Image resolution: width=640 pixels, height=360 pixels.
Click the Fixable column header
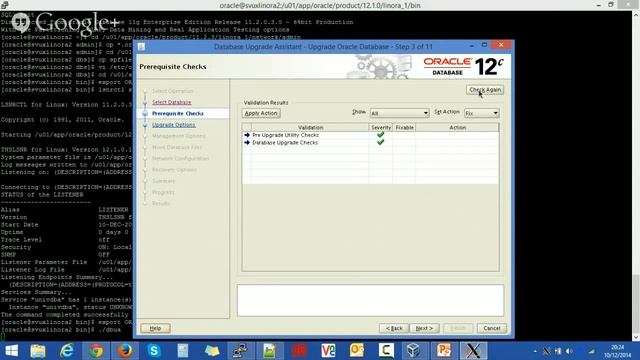tap(404, 127)
